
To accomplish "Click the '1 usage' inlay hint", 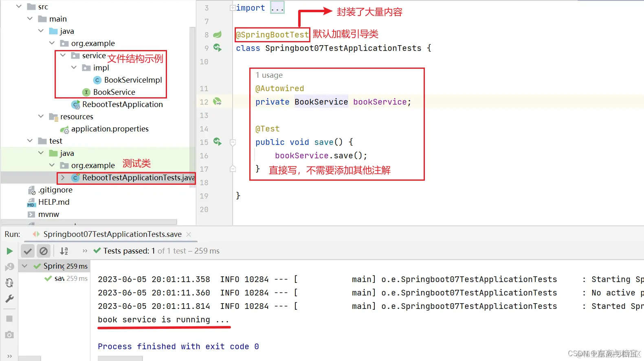I will (x=269, y=75).
